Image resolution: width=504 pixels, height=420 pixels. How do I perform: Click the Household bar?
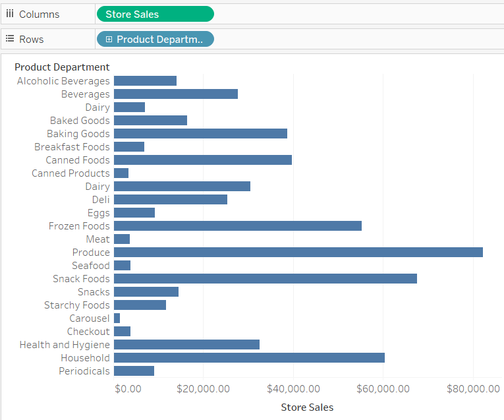coord(250,358)
